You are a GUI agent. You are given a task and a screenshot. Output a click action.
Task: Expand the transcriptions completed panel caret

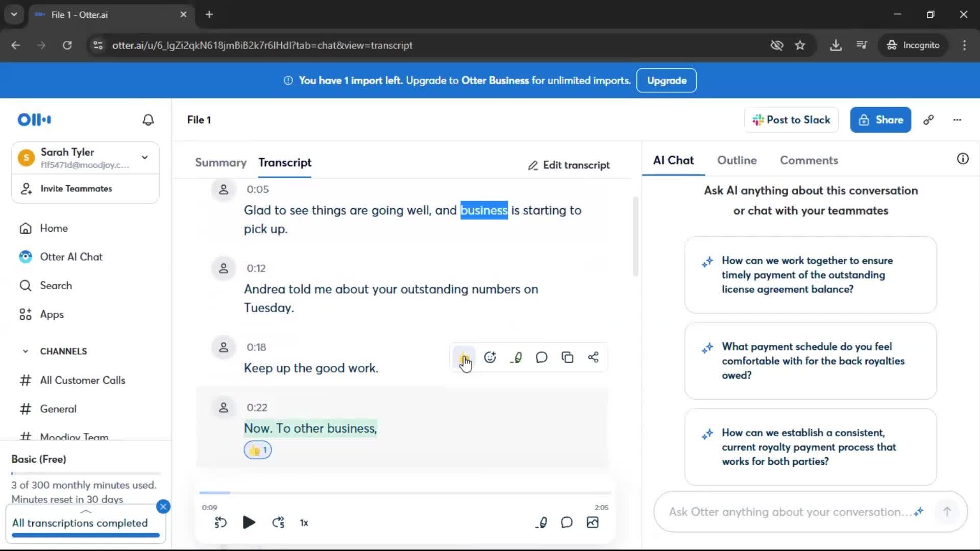pos(86,511)
